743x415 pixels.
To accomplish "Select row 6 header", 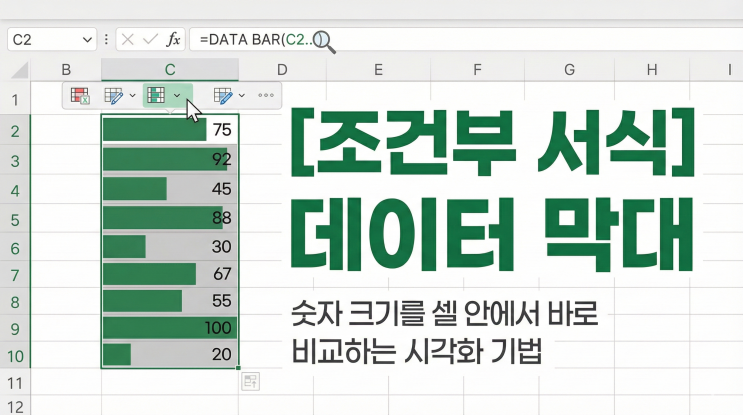I will [15, 248].
